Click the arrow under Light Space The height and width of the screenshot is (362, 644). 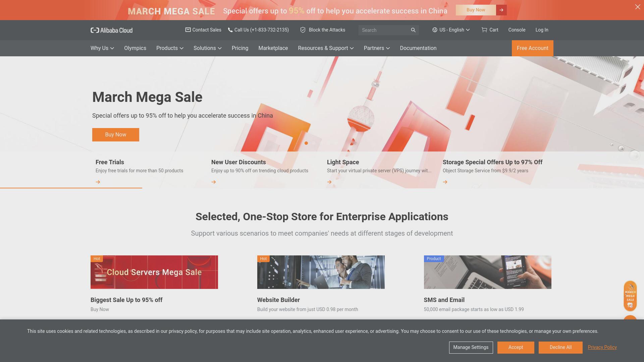[x=329, y=182]
